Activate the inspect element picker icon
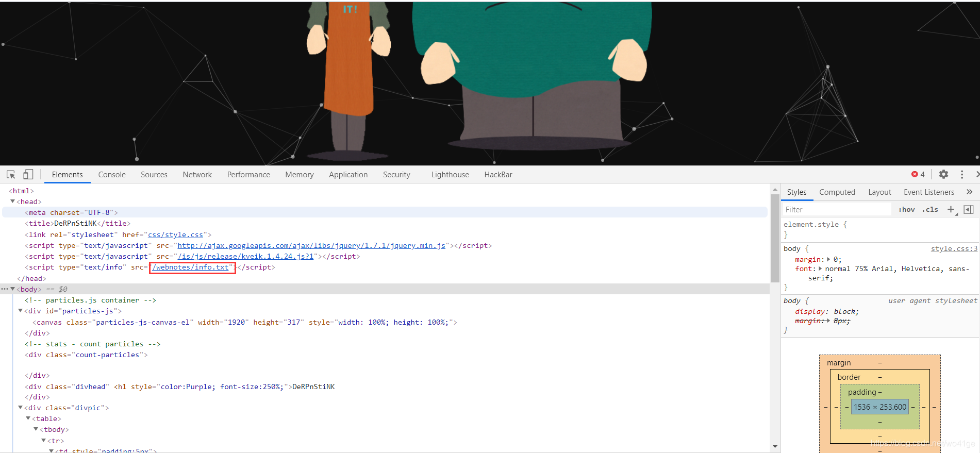This screenshot has height=453, width=980. [11, 175]
